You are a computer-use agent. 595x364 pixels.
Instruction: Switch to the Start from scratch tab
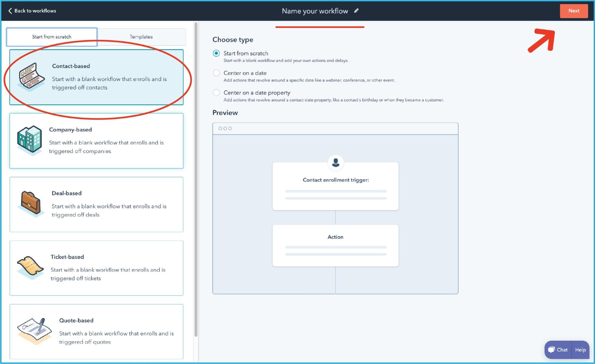point(52,37)
